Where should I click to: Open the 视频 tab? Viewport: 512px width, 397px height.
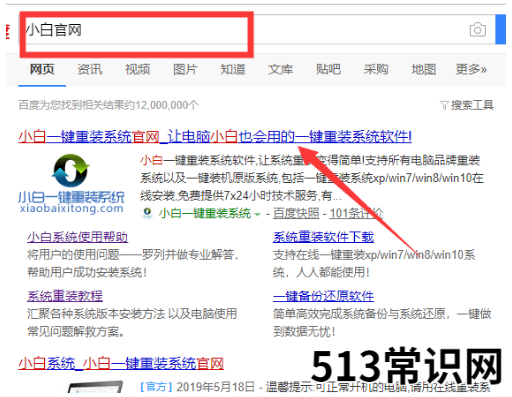(137, 69)
